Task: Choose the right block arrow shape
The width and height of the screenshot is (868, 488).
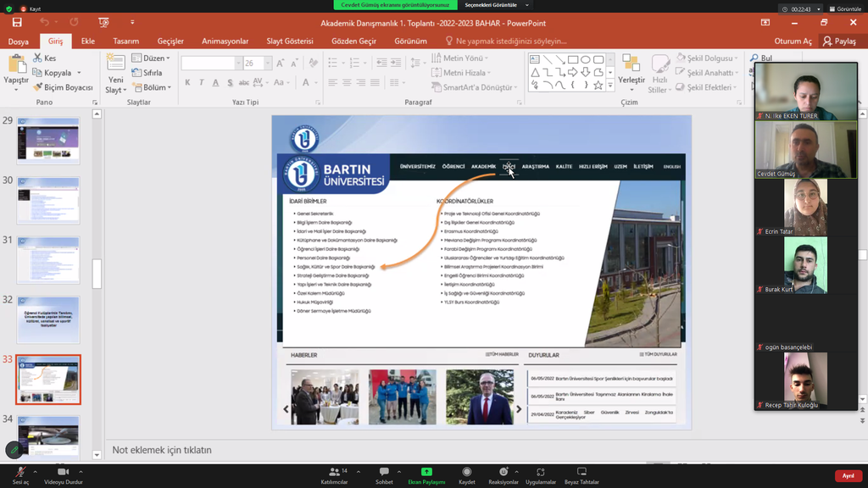Action: 573,73
